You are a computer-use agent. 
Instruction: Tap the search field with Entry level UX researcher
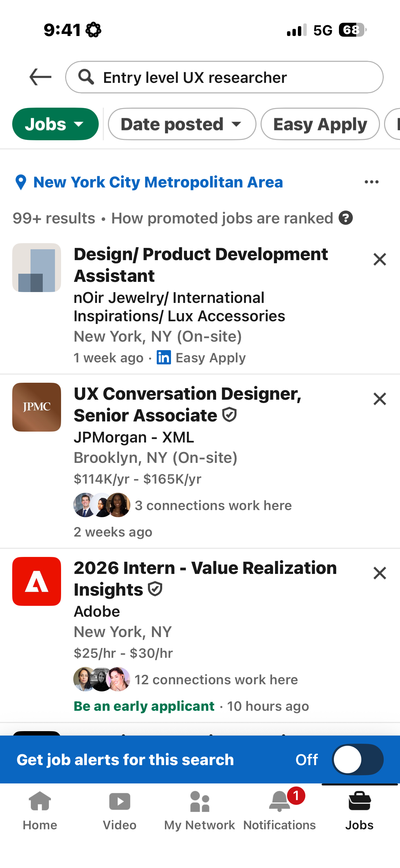pyautogui.click(x=224, y=77)
